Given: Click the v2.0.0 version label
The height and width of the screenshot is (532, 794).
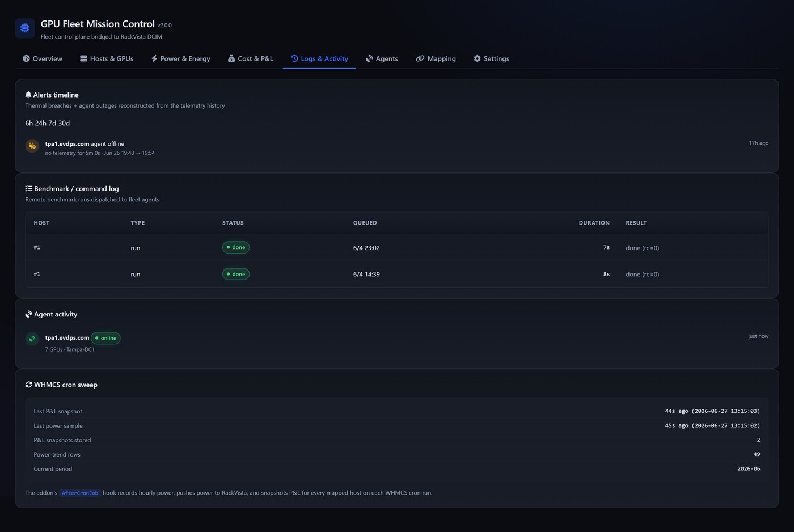Looking at the screenshot, I should click(x=164, y=26).
